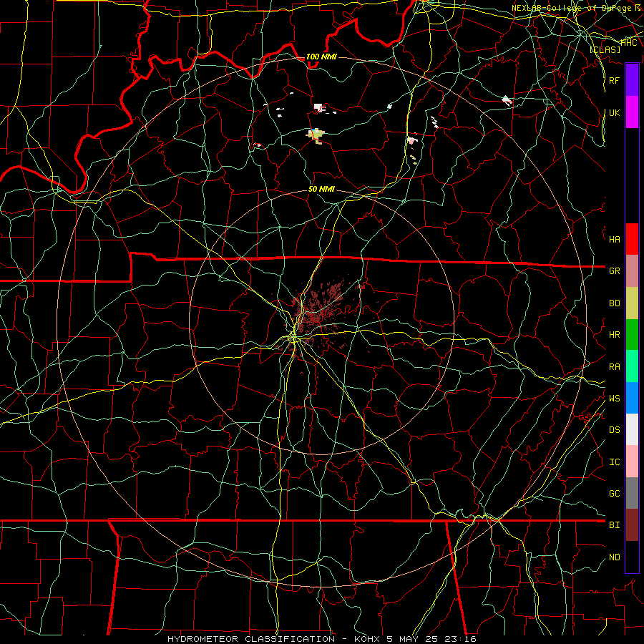Click the RA legend label
The image size is (644, 644).
point(614,367)
